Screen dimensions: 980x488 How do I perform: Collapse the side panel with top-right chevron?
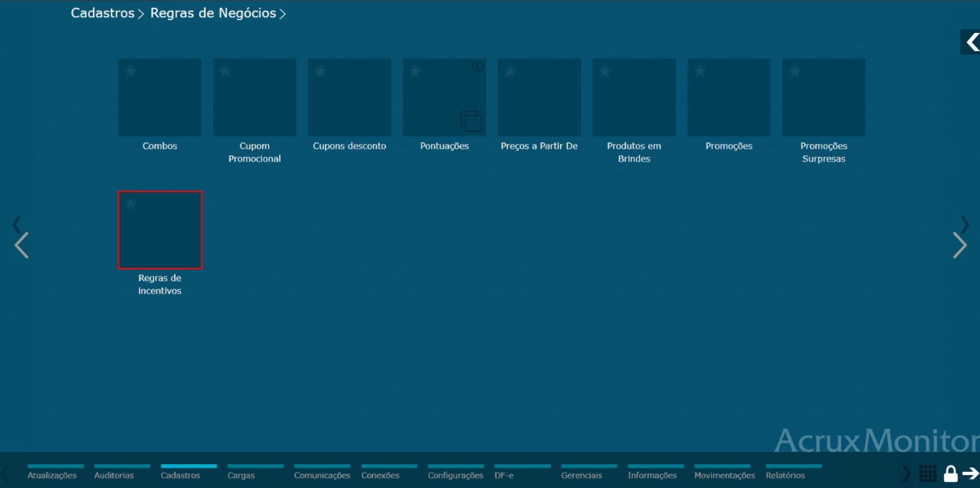(x=971, y=42)
